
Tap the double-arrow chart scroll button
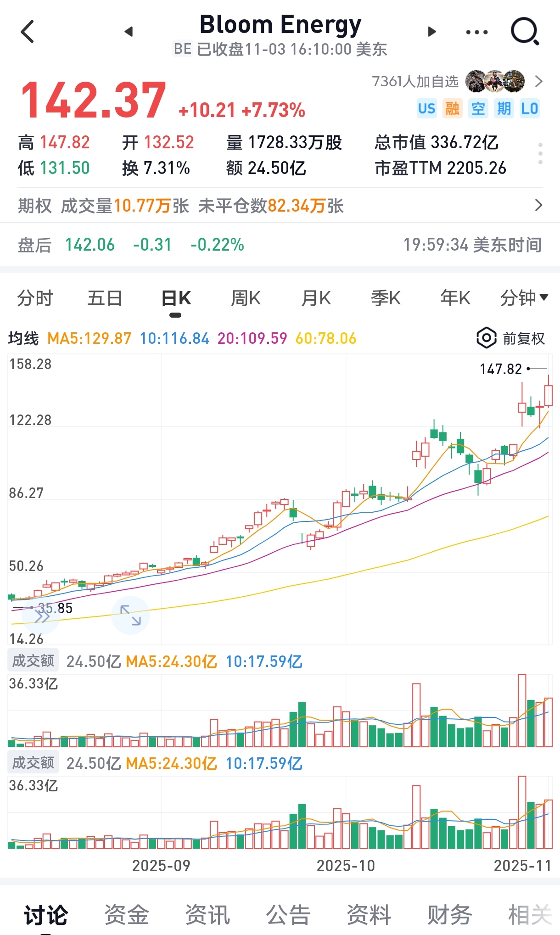[x=41, y=615]
